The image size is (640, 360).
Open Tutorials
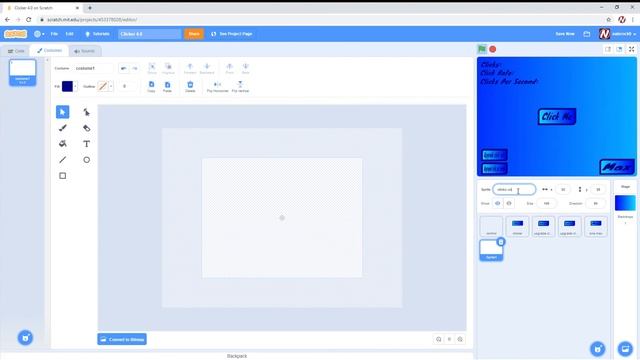[97, 34]
